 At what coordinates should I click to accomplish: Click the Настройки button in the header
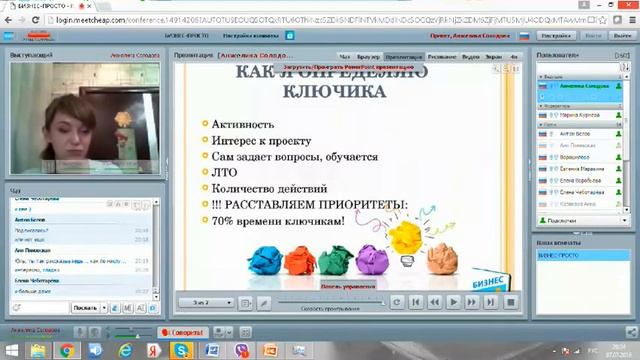click(556, 36)
